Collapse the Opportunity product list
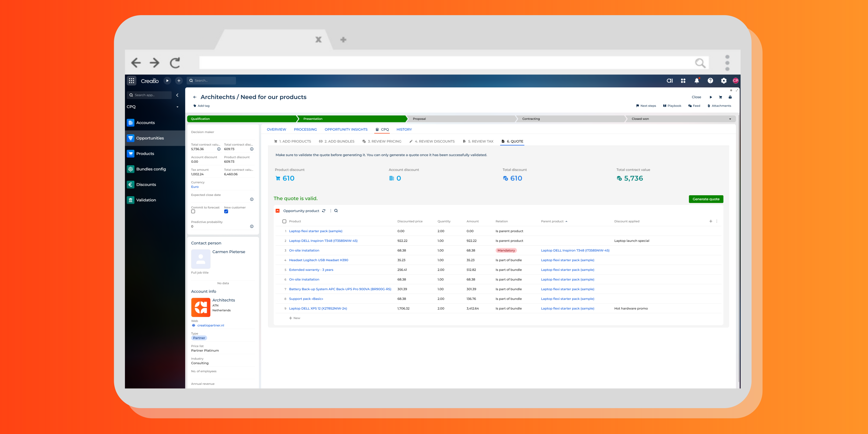Image resolution: width=868 pixels, height=434 pixels. (x=277, y=211)
